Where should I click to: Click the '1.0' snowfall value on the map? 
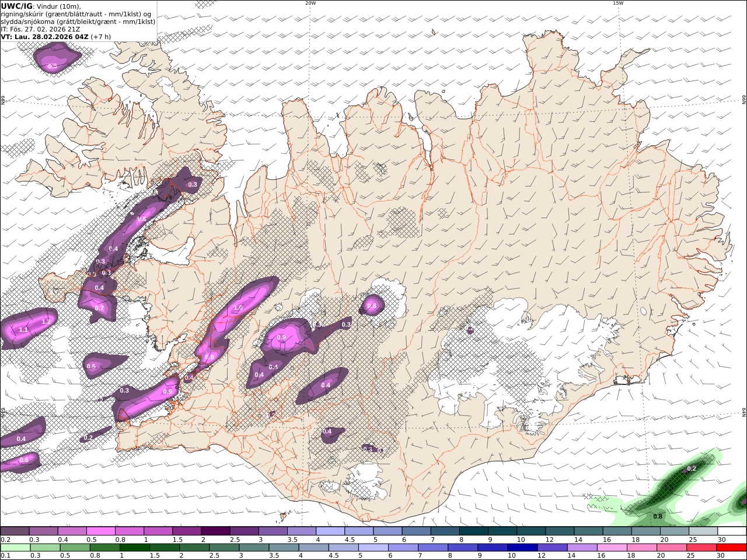pyautogui.click(x=238, y=307)
